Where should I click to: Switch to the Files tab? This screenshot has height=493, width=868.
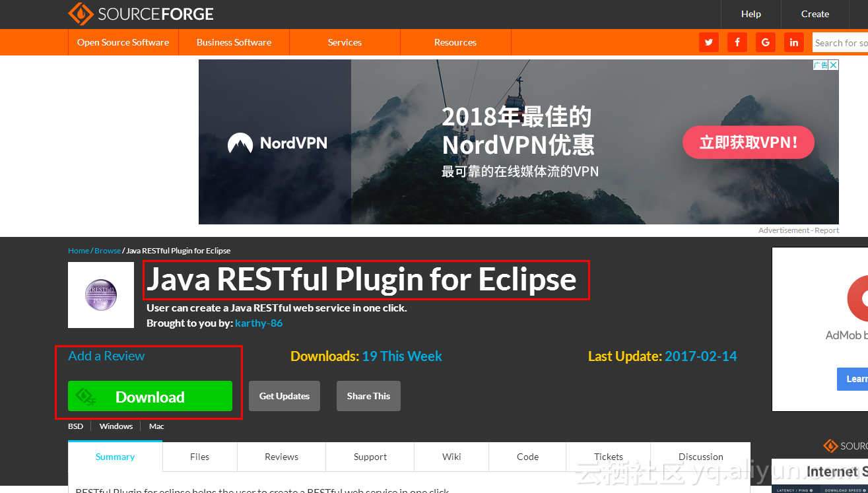click(199, 457)
